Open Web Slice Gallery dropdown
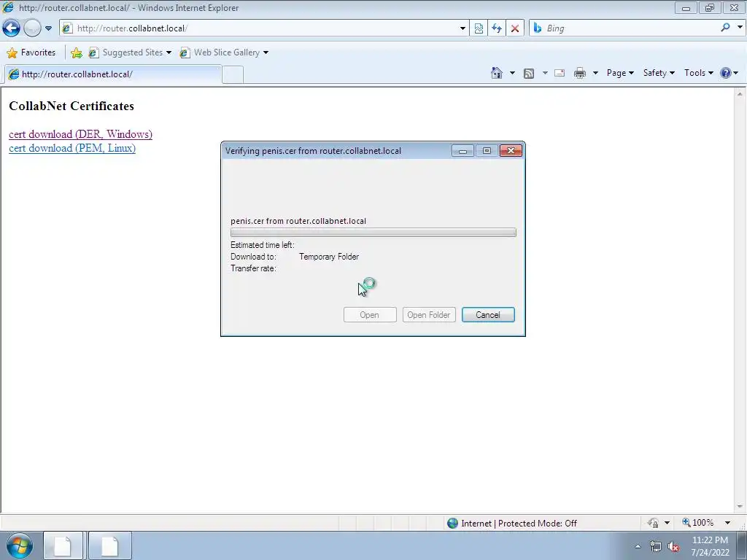Viewport: 747px width, 560px height. click(224, 52)
